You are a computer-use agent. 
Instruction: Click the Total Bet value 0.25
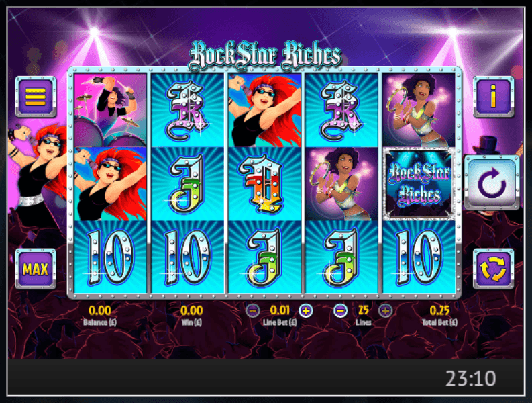point(439,310)
